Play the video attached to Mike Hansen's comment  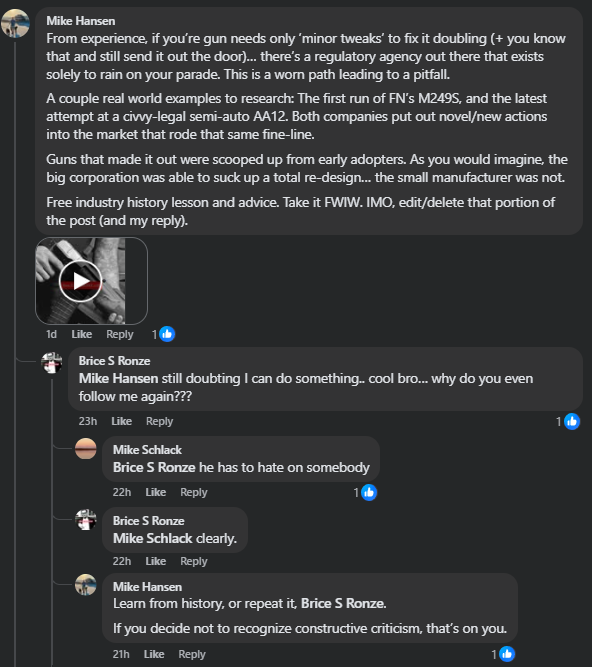[80, 281]
